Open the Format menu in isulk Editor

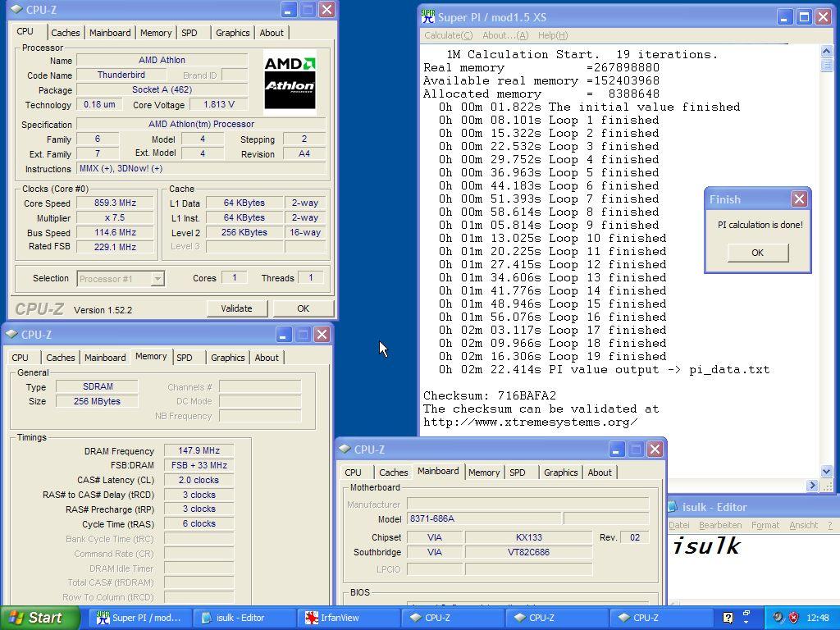(765, 525)
